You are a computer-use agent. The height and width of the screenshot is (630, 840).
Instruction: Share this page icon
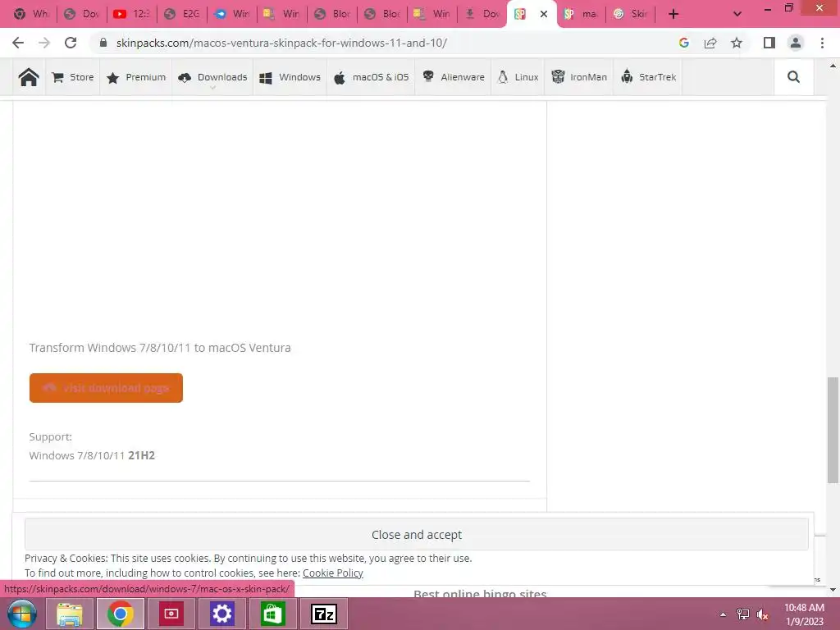pos(710,43)
